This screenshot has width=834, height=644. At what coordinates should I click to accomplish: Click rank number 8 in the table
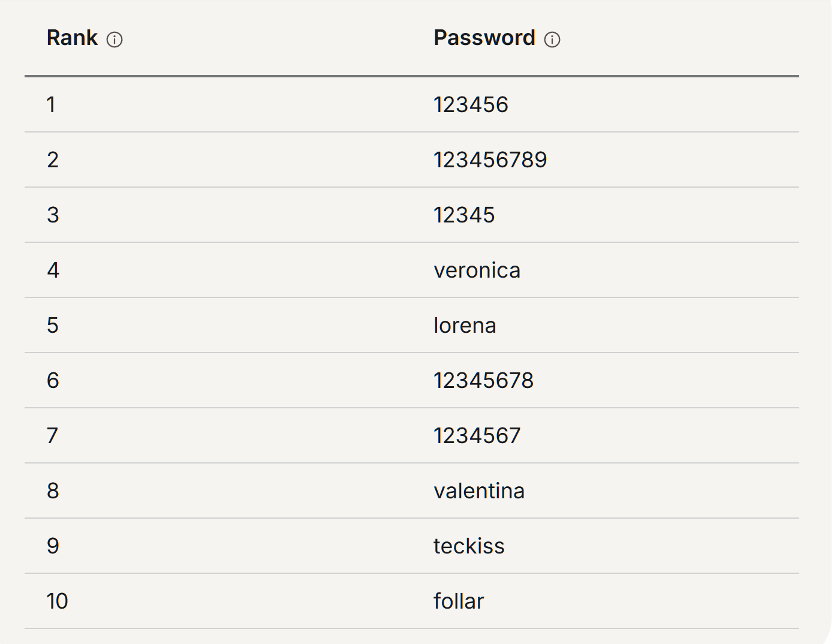click(x=53, y=491)
